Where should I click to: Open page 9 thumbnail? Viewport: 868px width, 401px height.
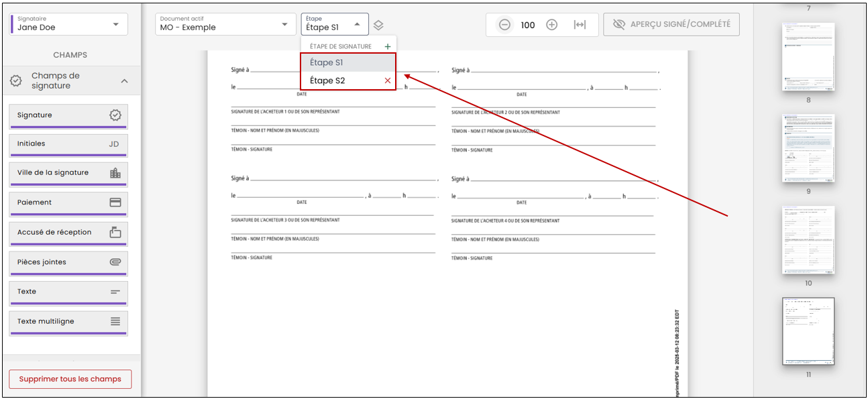[808, 149]
